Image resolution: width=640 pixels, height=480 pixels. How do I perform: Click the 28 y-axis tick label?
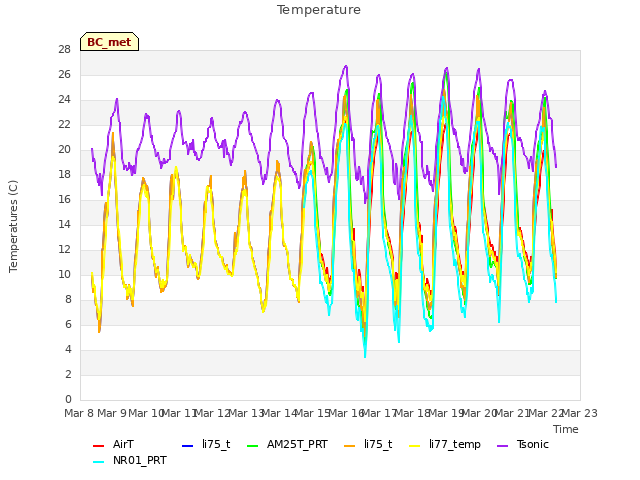point(64,49)
